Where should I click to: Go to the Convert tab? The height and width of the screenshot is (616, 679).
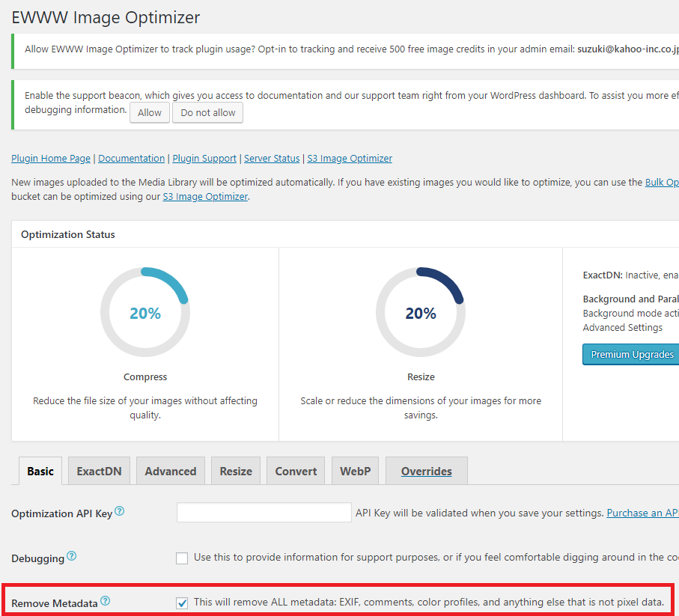click(296, 471)
